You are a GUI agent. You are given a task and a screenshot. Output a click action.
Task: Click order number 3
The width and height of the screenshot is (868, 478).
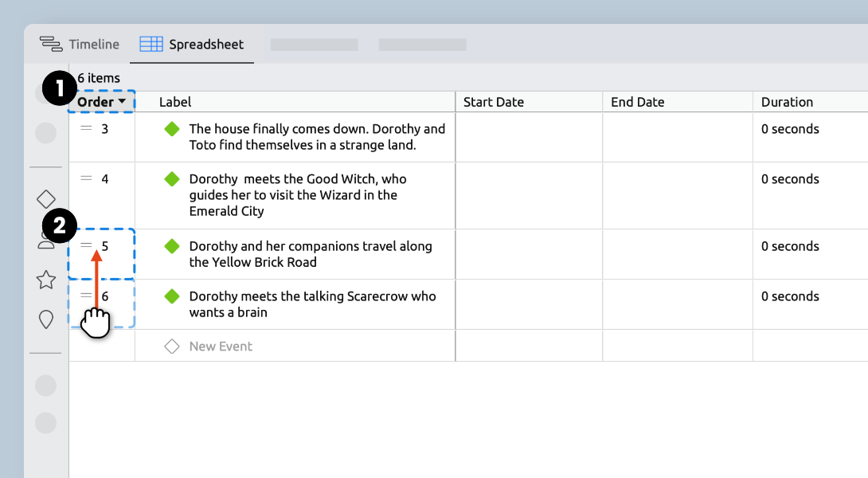click(104, 129)
